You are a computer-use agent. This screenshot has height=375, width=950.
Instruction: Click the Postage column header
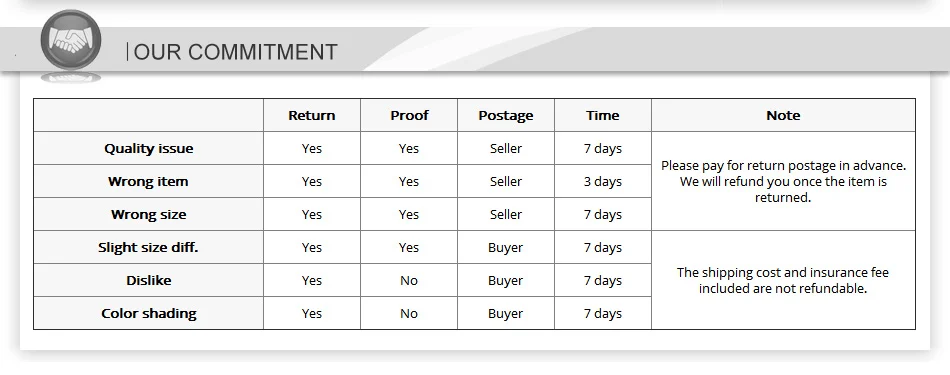coord(506,116)
